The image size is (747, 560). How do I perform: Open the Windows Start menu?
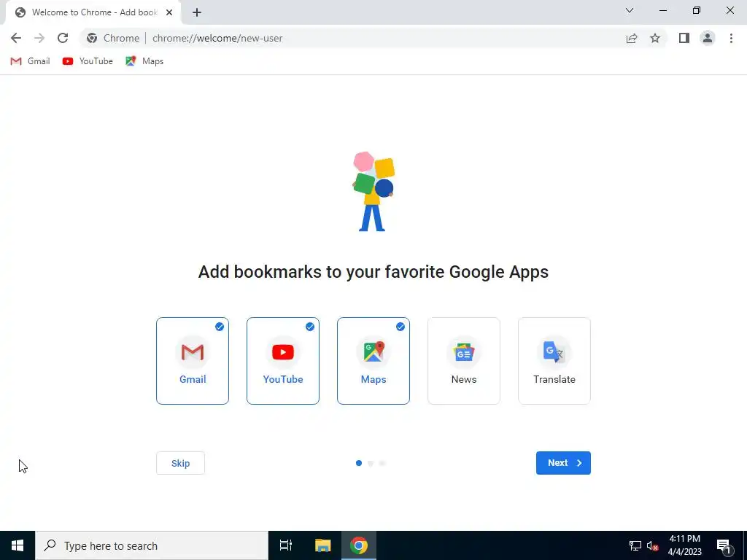click(18, 545)
